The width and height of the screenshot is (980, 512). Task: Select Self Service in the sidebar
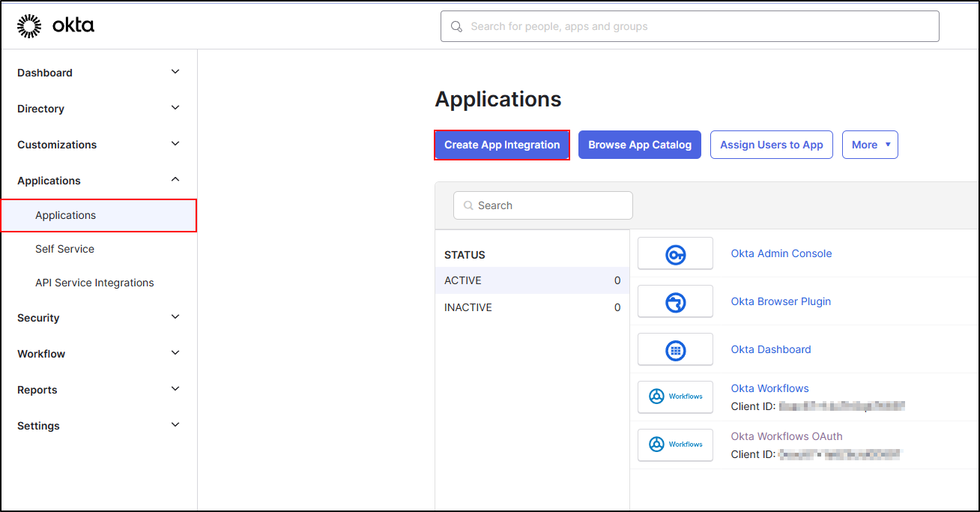(64, 249)
